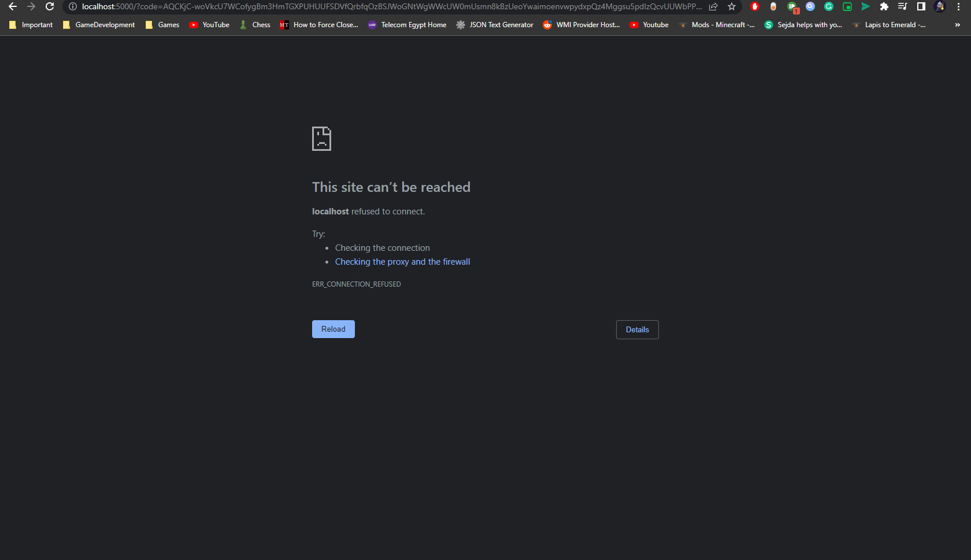Open the AdBlock extension
The width and height of the screenshot is (971, 560).
[x=754, y=7]
